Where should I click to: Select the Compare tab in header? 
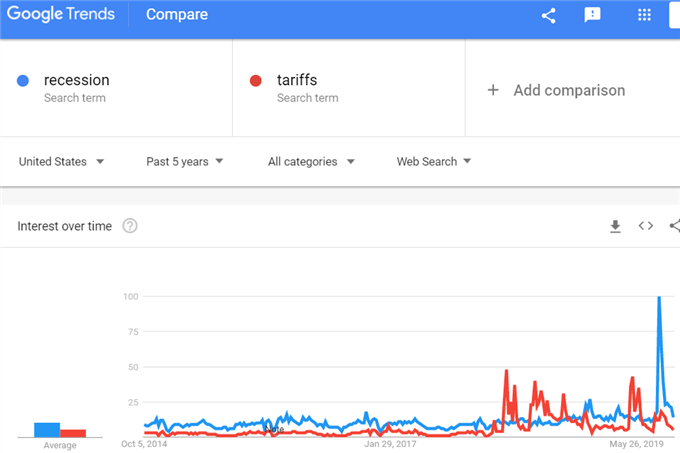coord(177,14)
